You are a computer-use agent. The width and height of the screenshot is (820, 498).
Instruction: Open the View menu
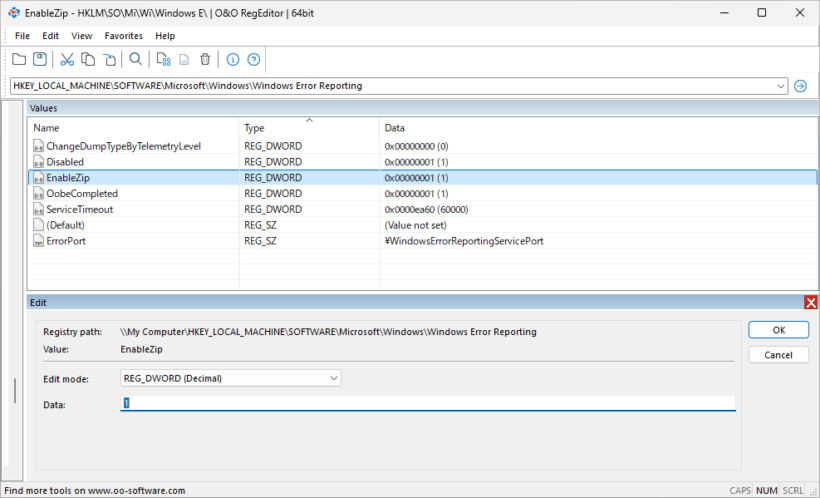(82, 36)
